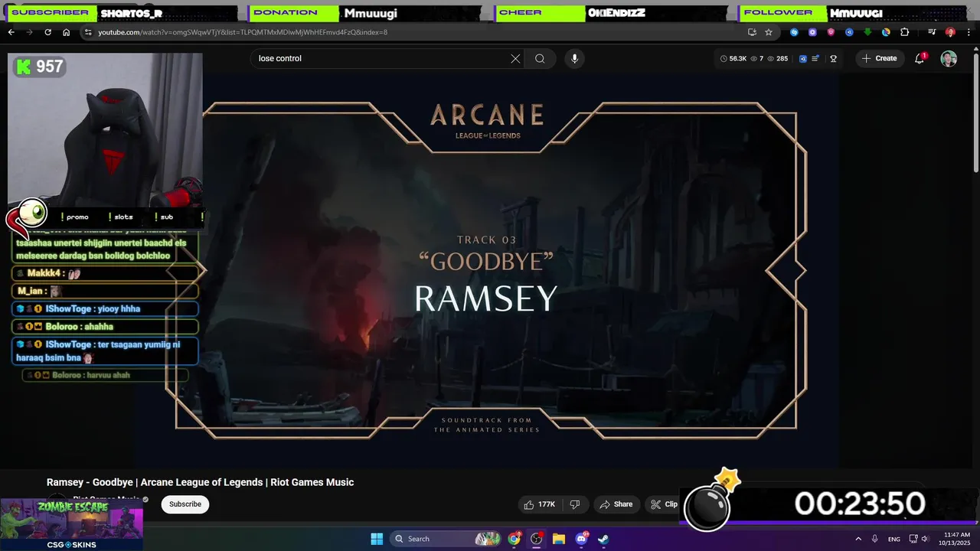Click the '!promo' command label in the overlay
This screenshot has height=551, width=980.
75,217
